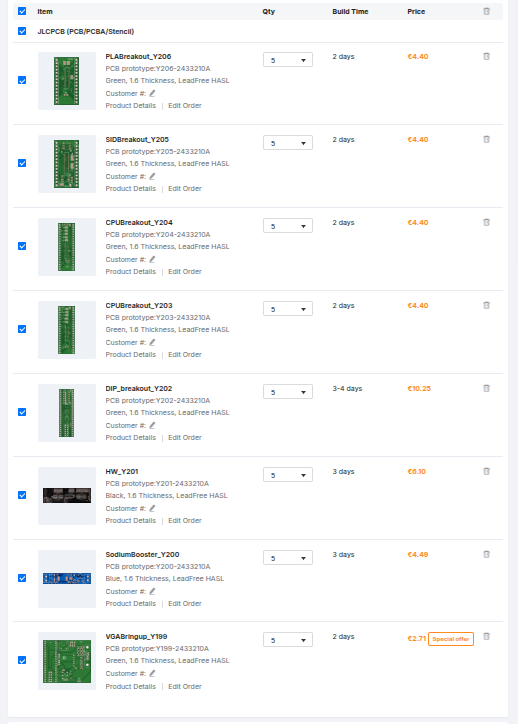Open quantity dropdown for VGABringup_Y199
This screenshot has width=518, height=724.
(288, 640)
